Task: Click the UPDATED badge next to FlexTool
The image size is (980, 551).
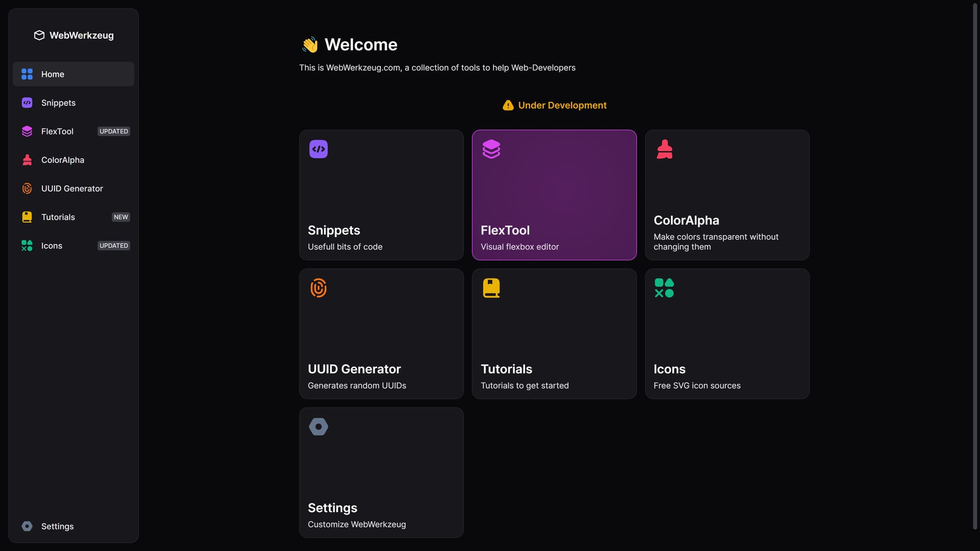Action: click(113, 132)
